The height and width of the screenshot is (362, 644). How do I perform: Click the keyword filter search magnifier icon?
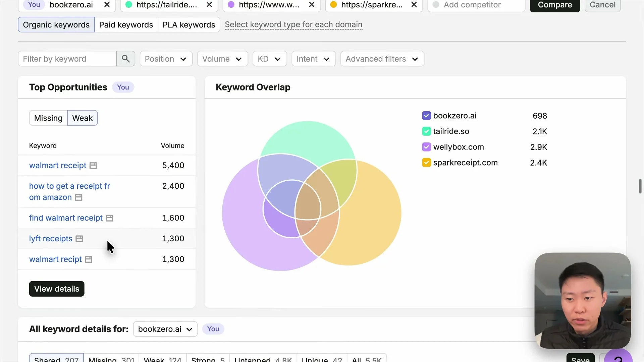click(x=126, y=59)
